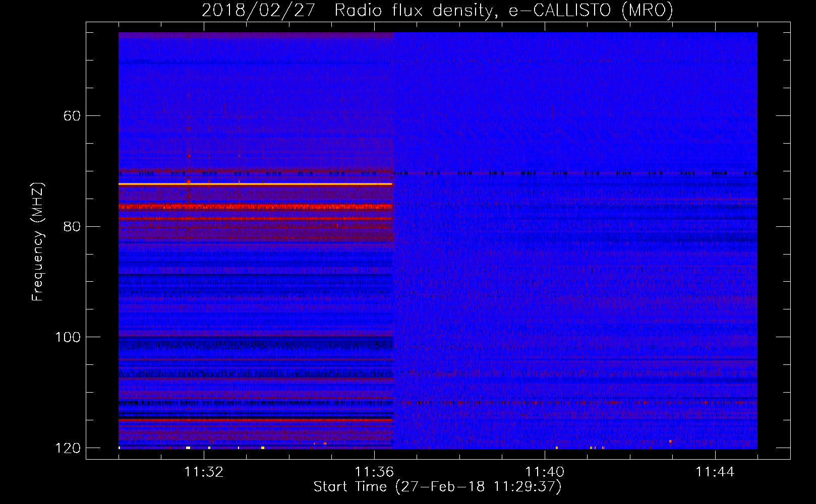
Task: Click the plot title 'Radio flux density, e-CALLISTO (MRO)'
Action: click(x=504, y=10)
